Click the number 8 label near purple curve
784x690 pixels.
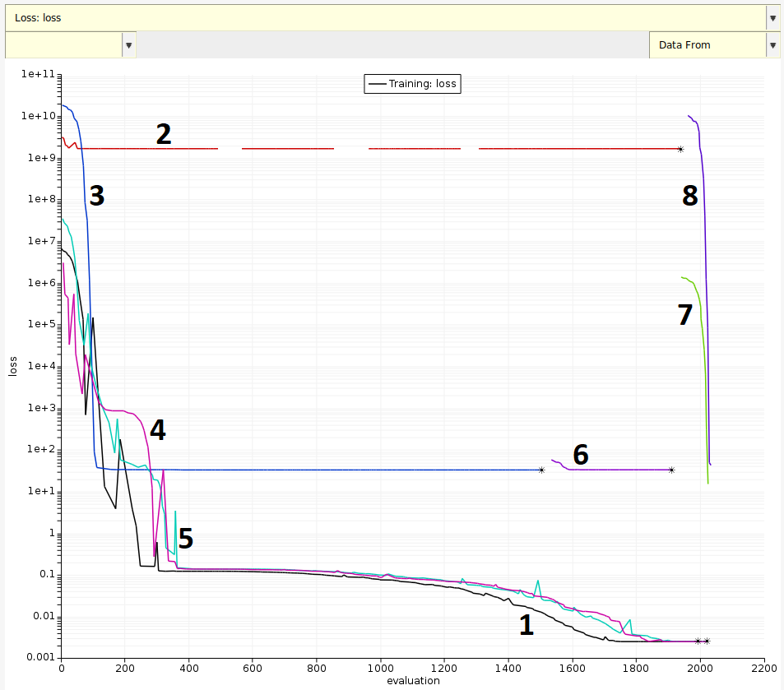(x=689, y=196)
